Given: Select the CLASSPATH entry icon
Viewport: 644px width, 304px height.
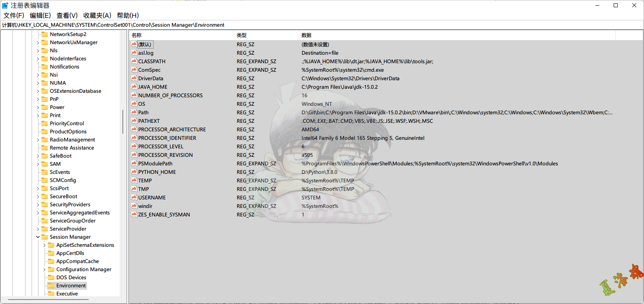Looking at the screenshot, I should point(134,61).
